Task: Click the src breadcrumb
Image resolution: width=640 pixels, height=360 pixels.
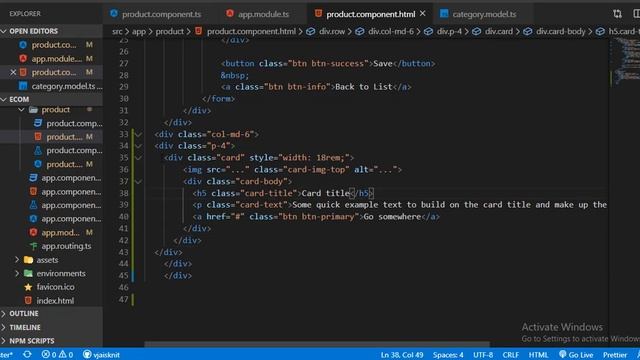Action: pos(117,31)
